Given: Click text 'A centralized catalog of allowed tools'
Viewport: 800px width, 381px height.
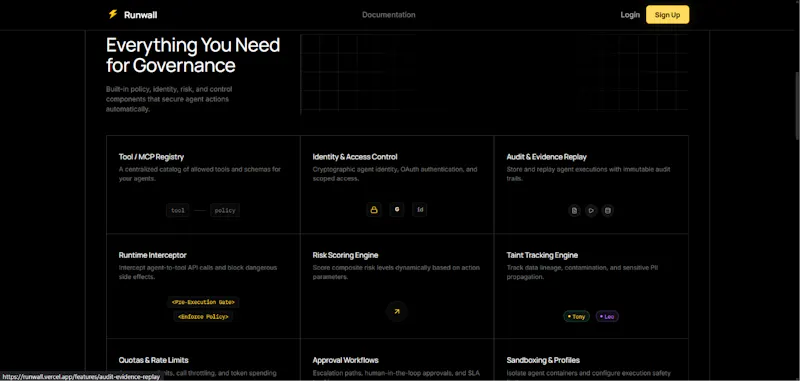Looking at the screenshot, I should point(200,174).
